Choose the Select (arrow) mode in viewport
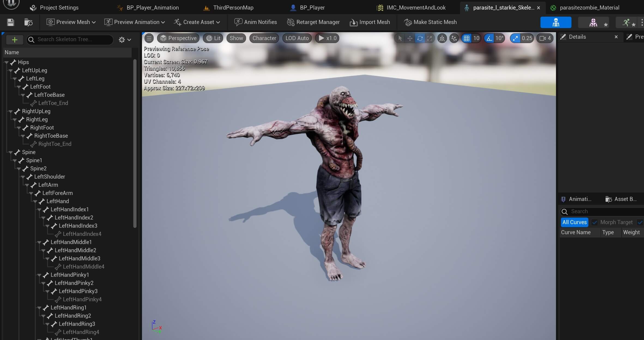The height and width of the screenshot is (340, 644). 400,38
